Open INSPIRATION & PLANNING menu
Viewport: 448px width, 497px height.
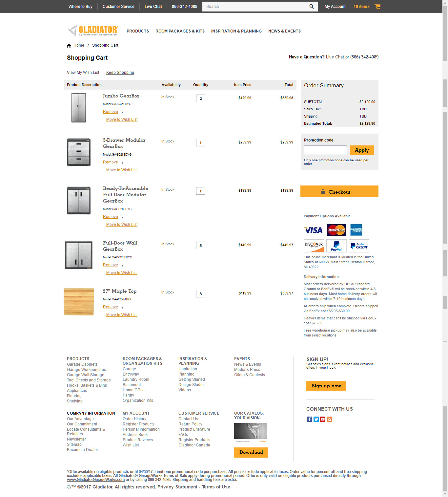(x=236, y=31)
